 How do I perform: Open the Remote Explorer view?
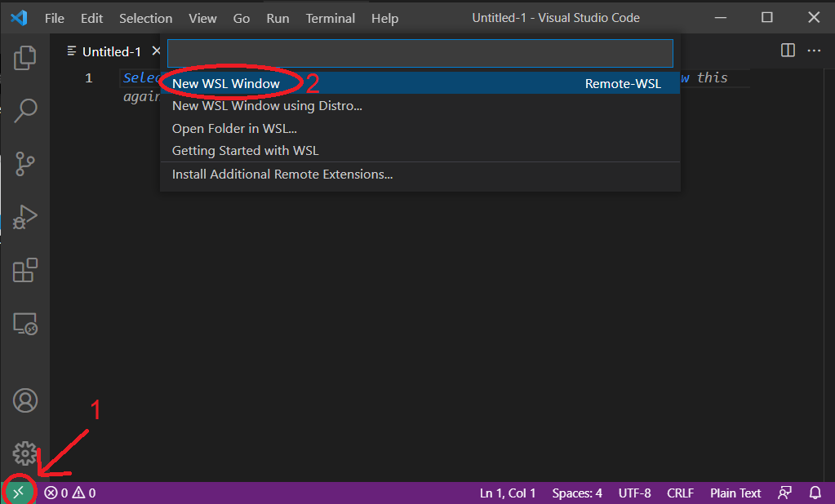pos(24,324)
